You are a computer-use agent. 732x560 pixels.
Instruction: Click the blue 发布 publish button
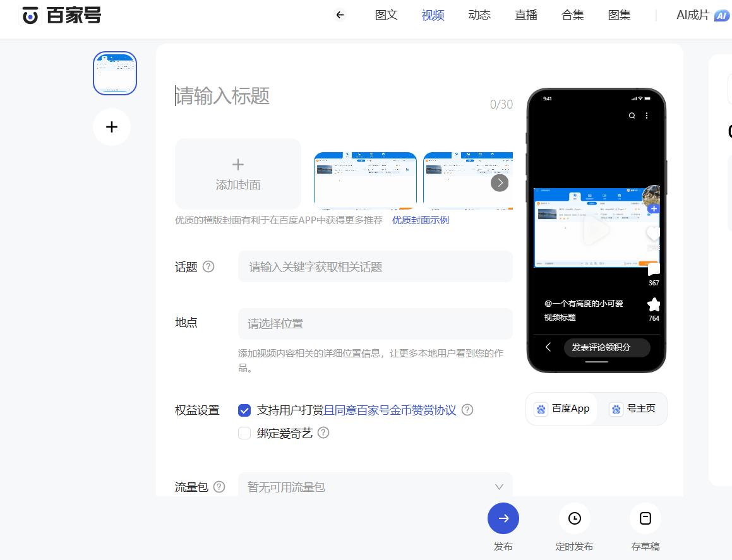pos(503,518)
